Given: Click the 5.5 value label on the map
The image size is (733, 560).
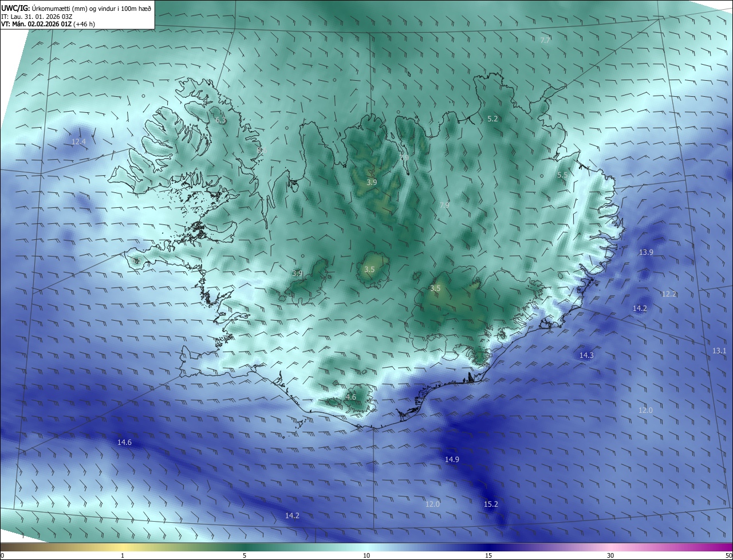Looking at the screenshot, I should tap(562, 175).
